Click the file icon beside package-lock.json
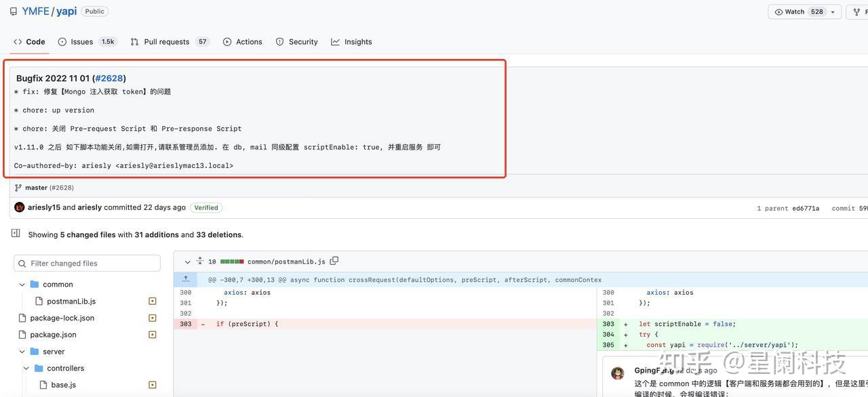The image size is (868, 397). [x=22, y=318]
